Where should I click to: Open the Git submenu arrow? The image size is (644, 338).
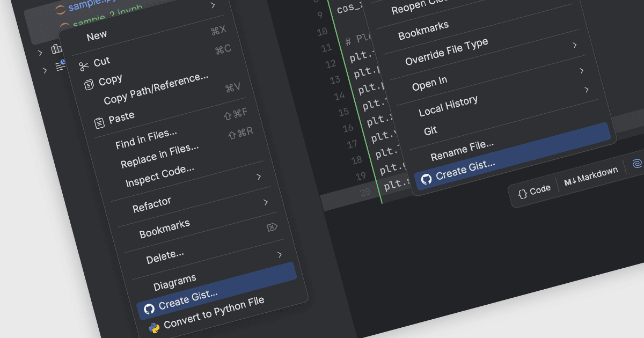click(x=587, y=90)
